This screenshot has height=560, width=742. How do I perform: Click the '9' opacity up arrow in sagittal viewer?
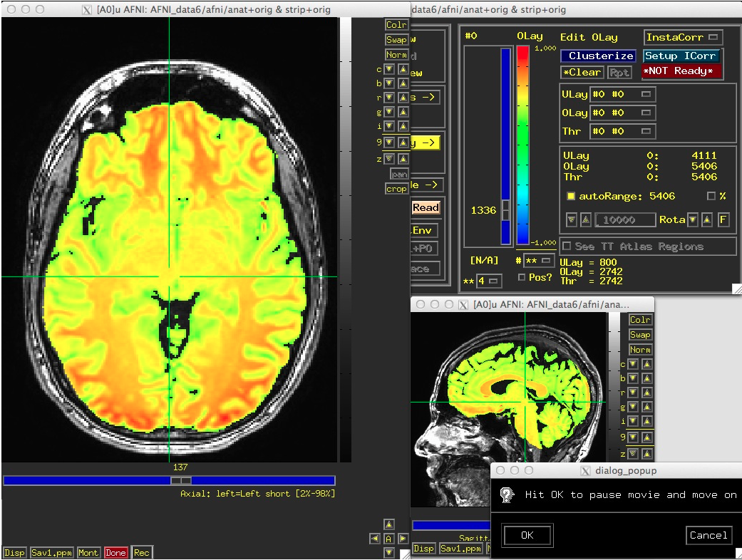tap(647, 437)
